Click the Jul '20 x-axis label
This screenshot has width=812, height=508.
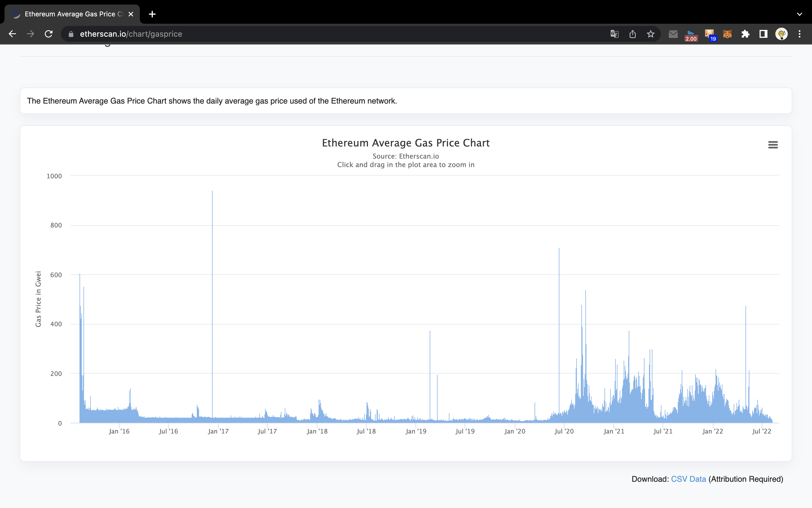564,432
